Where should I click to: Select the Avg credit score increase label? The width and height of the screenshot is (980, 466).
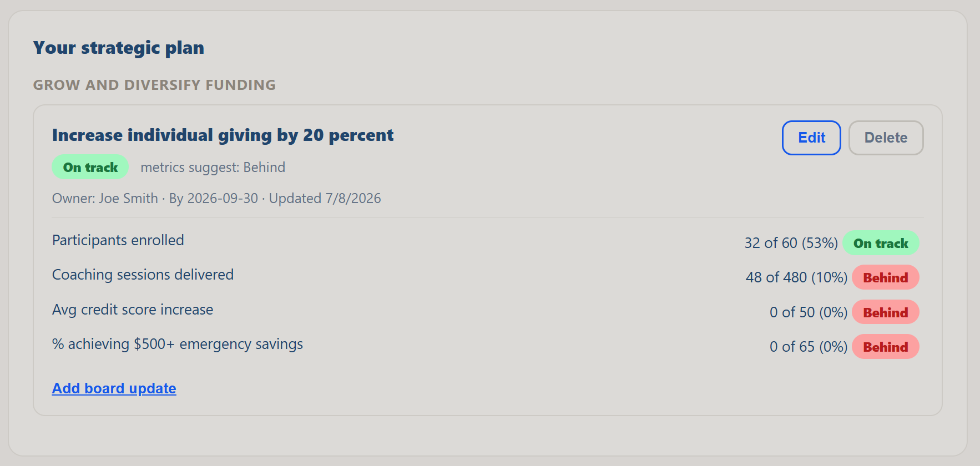pos(133,310)
